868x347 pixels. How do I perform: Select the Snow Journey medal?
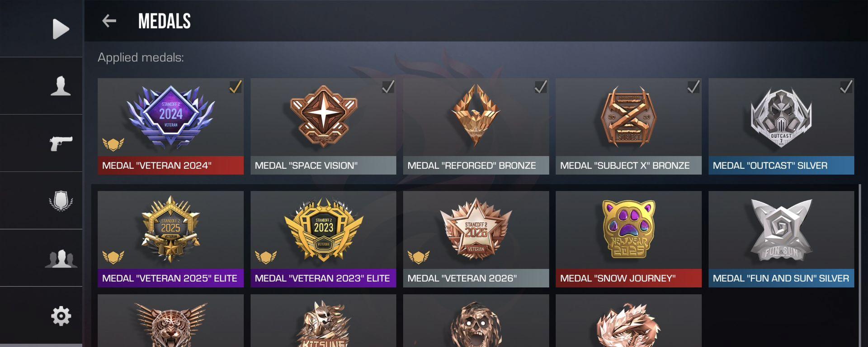pos(628,239)
